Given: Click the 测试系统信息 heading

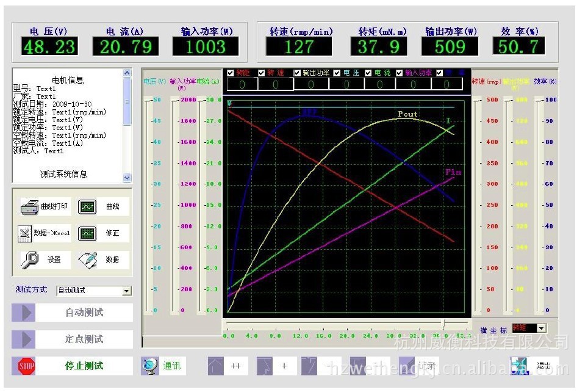Looking at the screenshot, I should pyautogui.click(x=64, y=174).
